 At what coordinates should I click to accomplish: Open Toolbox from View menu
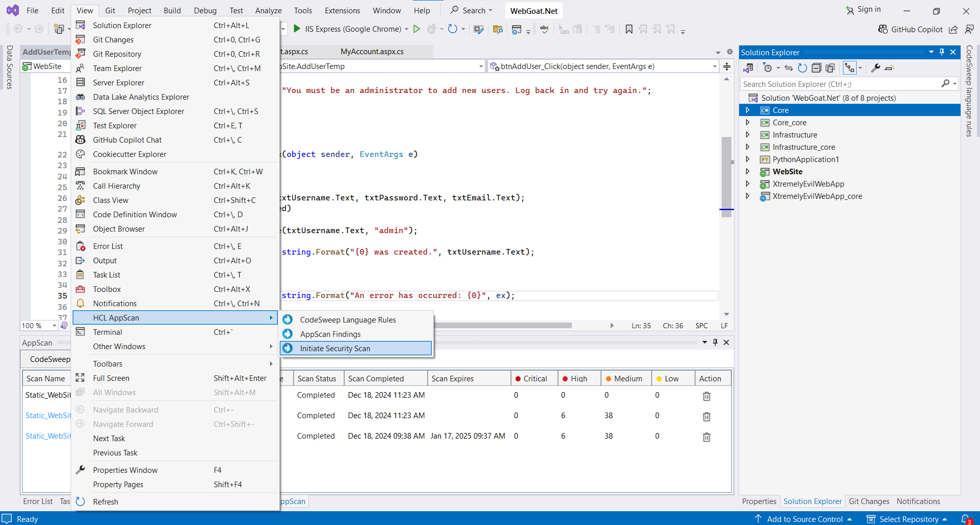click(175, 289)
